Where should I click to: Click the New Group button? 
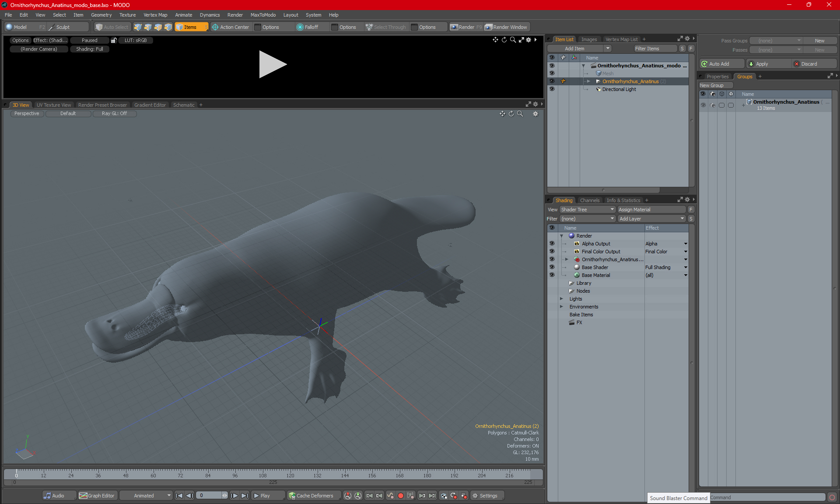pyautogui.click(x=716, y=85)
